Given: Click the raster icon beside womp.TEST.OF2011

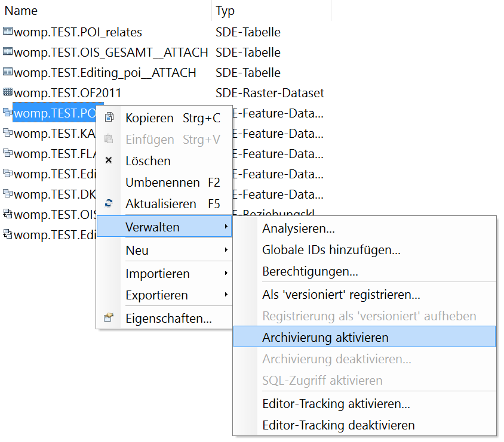Looking at the screenshot, I should pos(6,92).
